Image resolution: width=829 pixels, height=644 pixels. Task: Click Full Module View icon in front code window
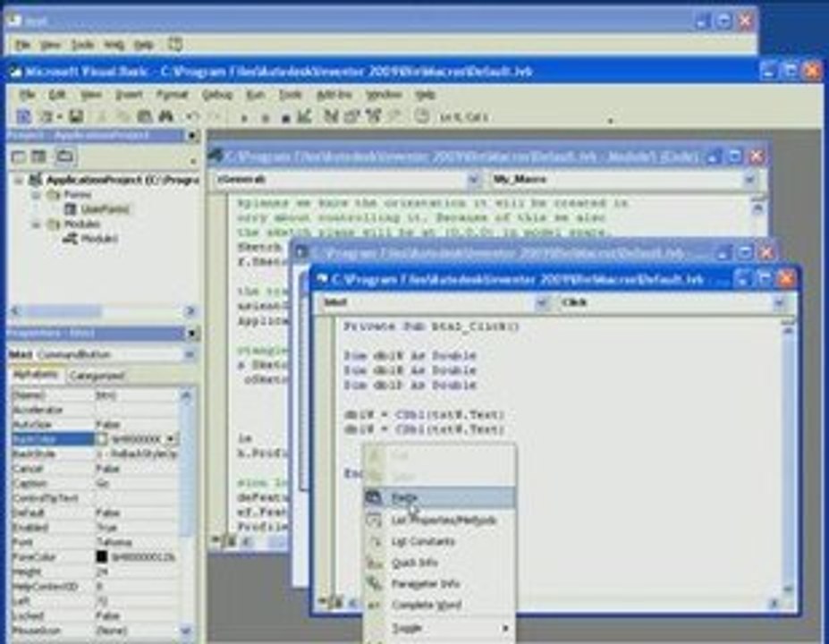coord(336,603)
